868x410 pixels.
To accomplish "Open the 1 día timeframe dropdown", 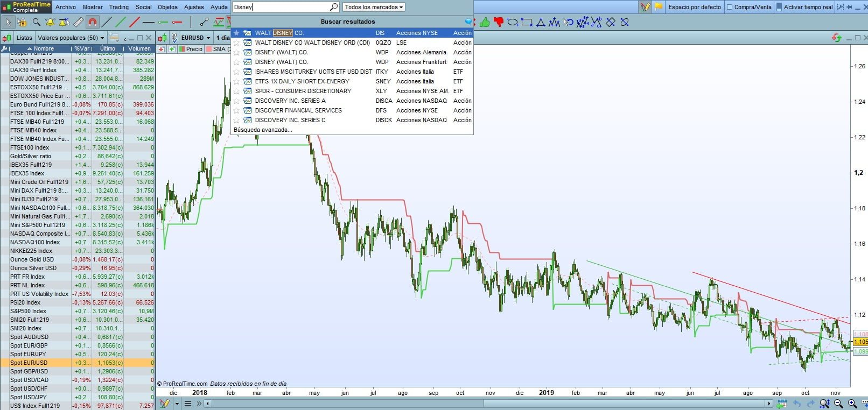I will [x=223, y=38].
